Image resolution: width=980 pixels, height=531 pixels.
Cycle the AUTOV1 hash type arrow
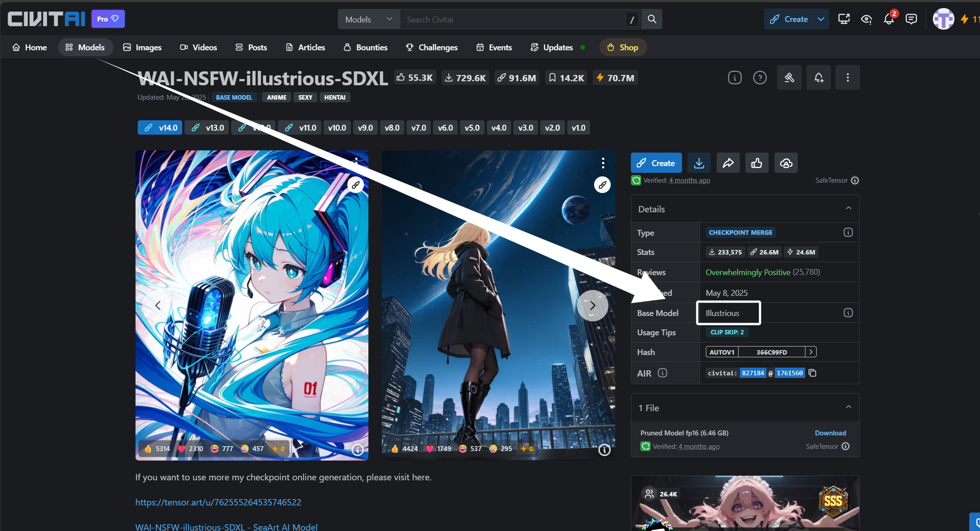[811, 352]
